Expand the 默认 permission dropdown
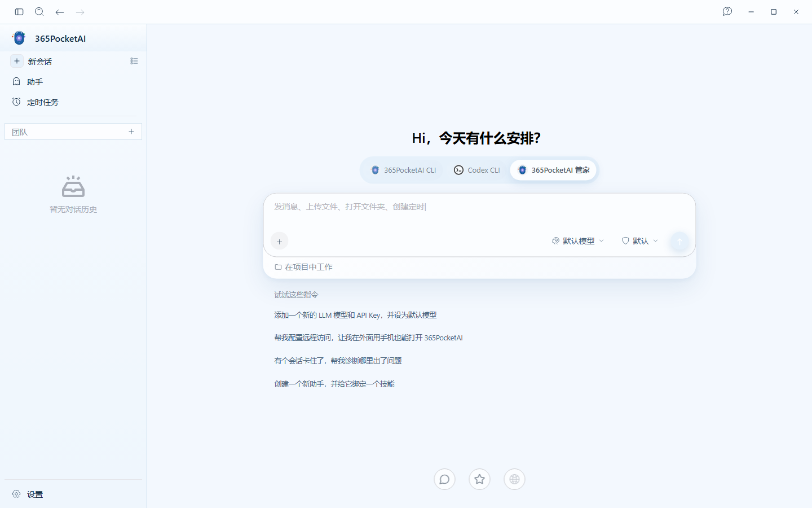This screenshot has height=508, width=812. point(640,241)
